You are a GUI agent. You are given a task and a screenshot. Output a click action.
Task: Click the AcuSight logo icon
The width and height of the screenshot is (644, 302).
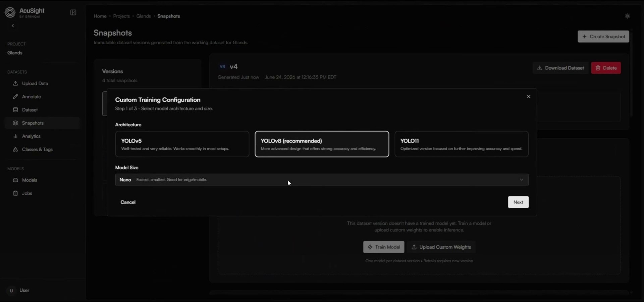pyautogui.click(x=10, y=12)
